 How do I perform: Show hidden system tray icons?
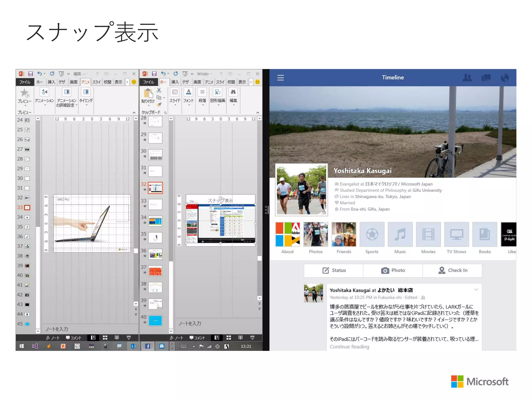[194, 346]
